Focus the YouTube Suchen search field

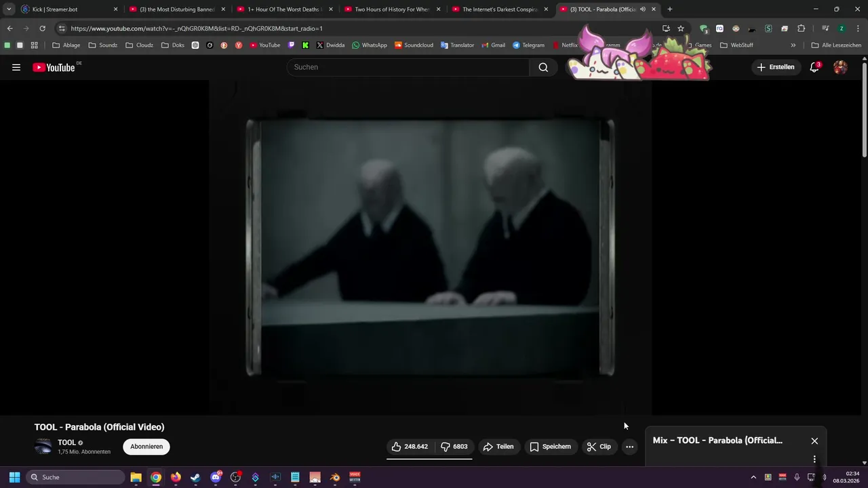click(408, 67)
